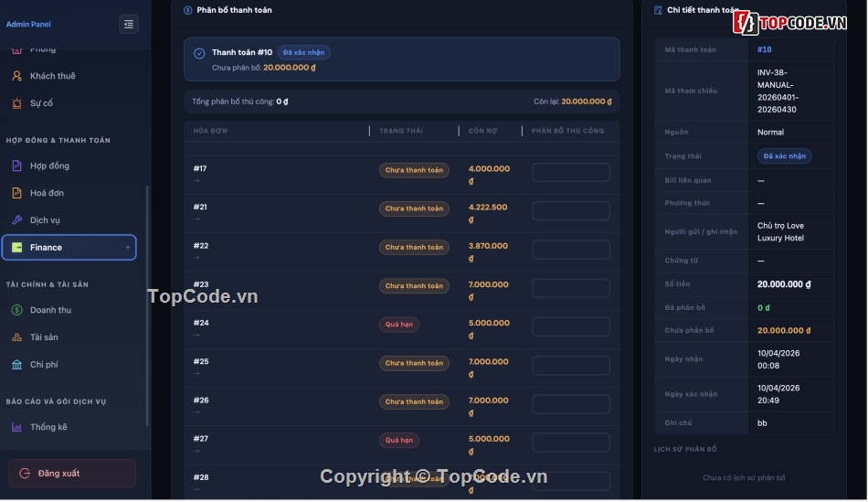868x502 pixels.
Task: Click manual allocation field for invoice #22
Action: [571, 250]
